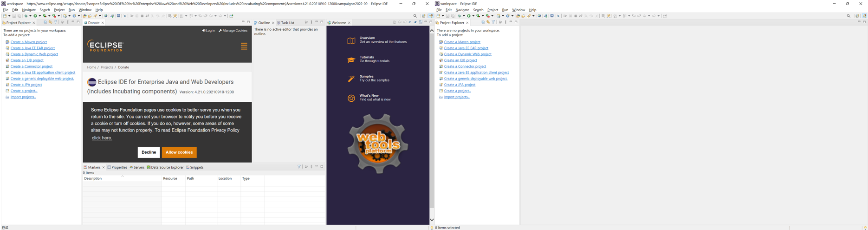Click the Samples wand icon
Image resolution: width=868 pixels, height=230 pixels.
351,79
